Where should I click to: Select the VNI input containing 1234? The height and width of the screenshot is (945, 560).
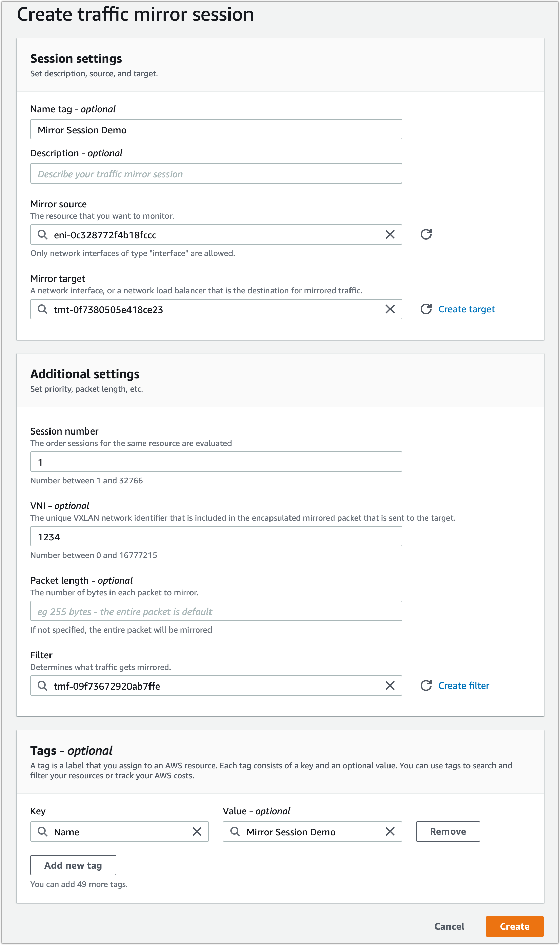coord(216,536)
